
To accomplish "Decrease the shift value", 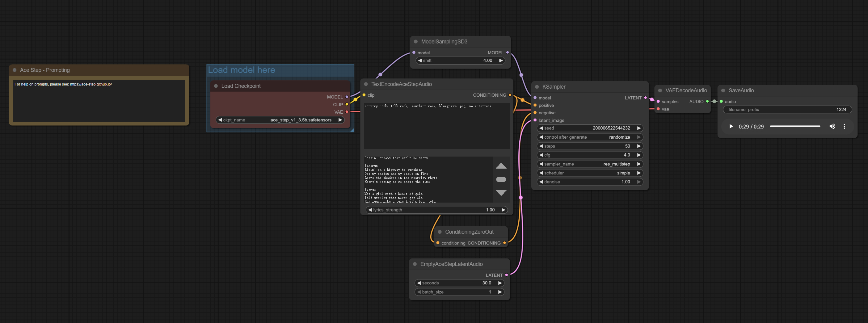I will (x=420, y=61).
